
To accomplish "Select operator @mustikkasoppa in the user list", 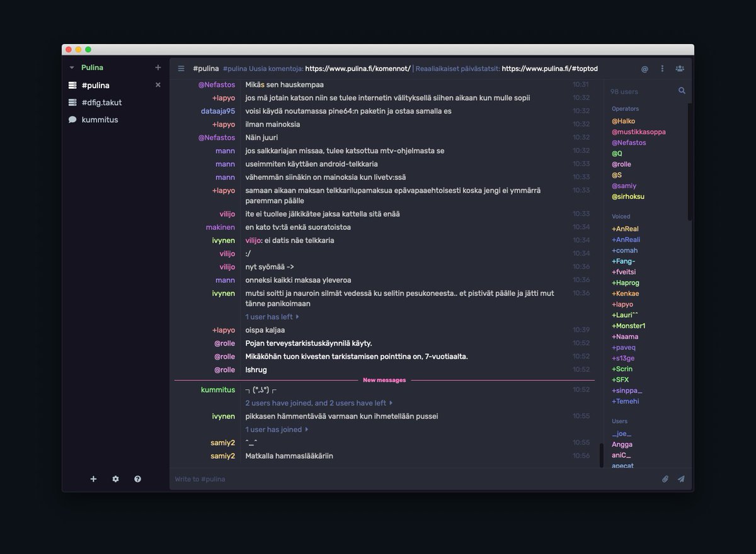I will [638, 132].
